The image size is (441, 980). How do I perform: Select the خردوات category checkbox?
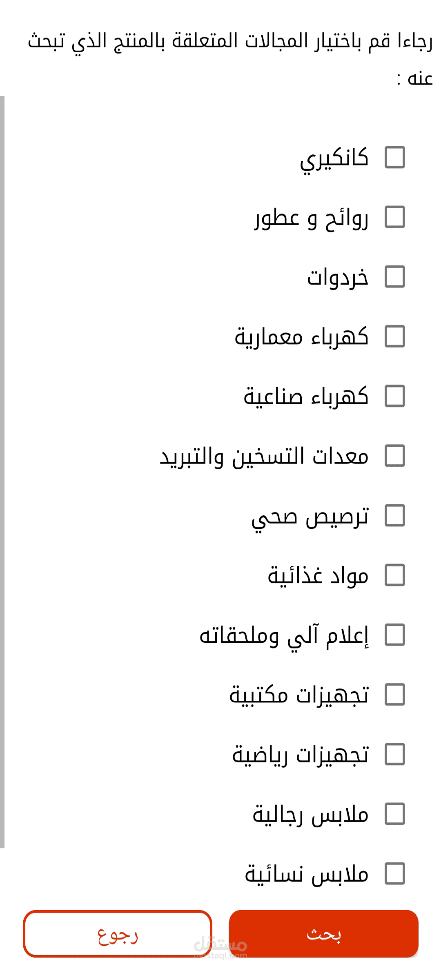[394, 276]
